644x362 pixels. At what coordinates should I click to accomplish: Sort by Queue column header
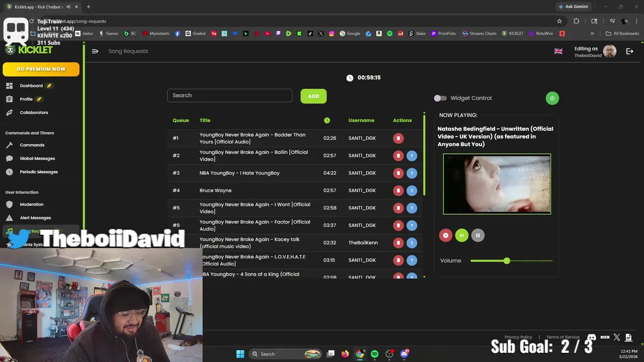(181, 121)
